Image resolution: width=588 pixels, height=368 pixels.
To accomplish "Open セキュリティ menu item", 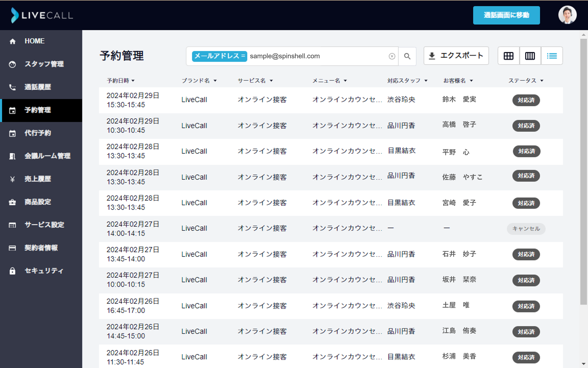I will coord(41,271).
